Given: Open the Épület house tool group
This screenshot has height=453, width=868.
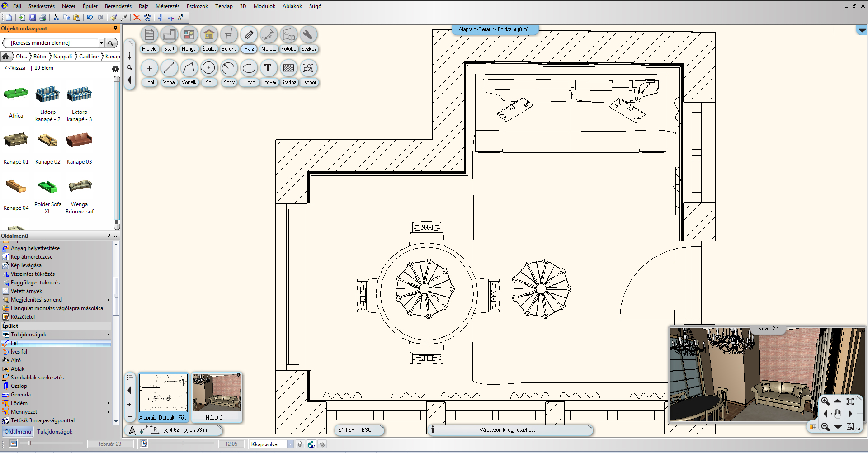Looking at the screenshot, I should (x=209, y=35).
